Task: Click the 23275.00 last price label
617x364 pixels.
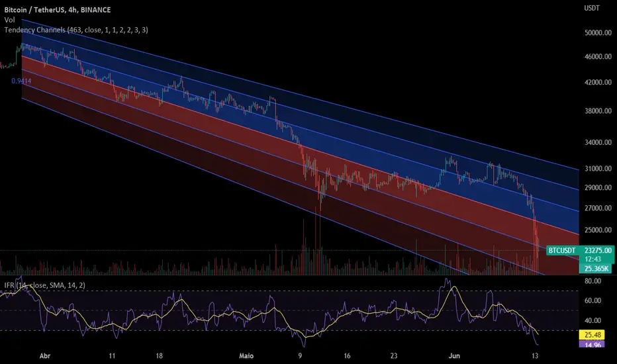Action: [598, 250]
